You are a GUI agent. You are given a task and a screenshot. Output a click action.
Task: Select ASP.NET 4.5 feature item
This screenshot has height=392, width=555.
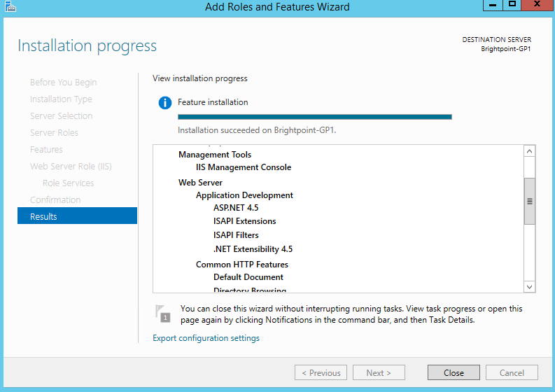point(236,208)
